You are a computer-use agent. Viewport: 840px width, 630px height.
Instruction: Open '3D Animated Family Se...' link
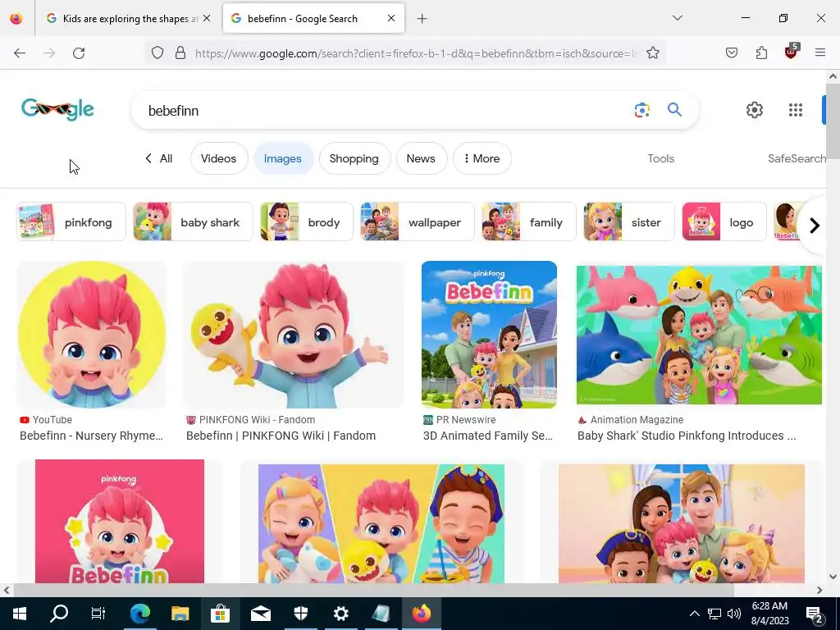pos(487,436)
